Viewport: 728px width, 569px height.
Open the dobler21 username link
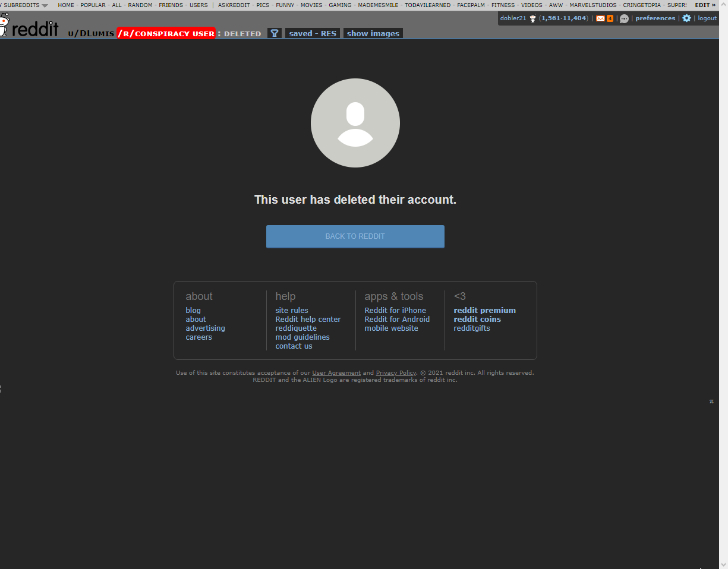tap(513, 18)
